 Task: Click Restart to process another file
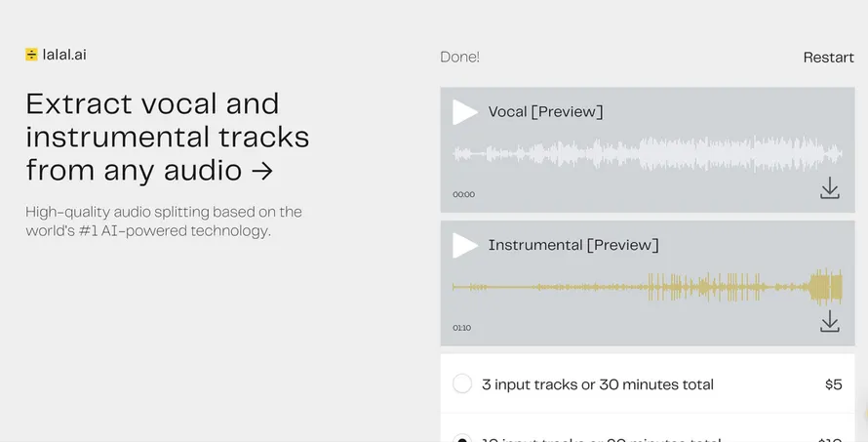829,57
